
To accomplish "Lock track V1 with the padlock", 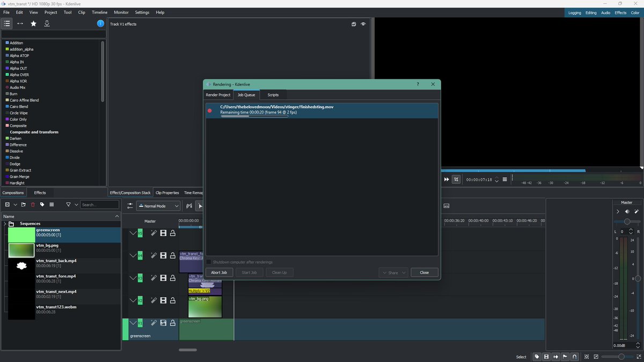I will coord(173,323).
